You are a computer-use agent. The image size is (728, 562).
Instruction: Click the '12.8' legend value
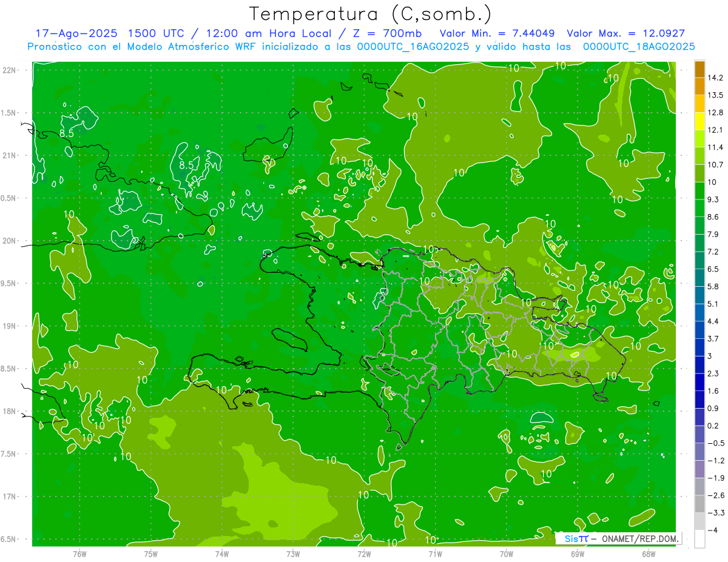(716, 113)
